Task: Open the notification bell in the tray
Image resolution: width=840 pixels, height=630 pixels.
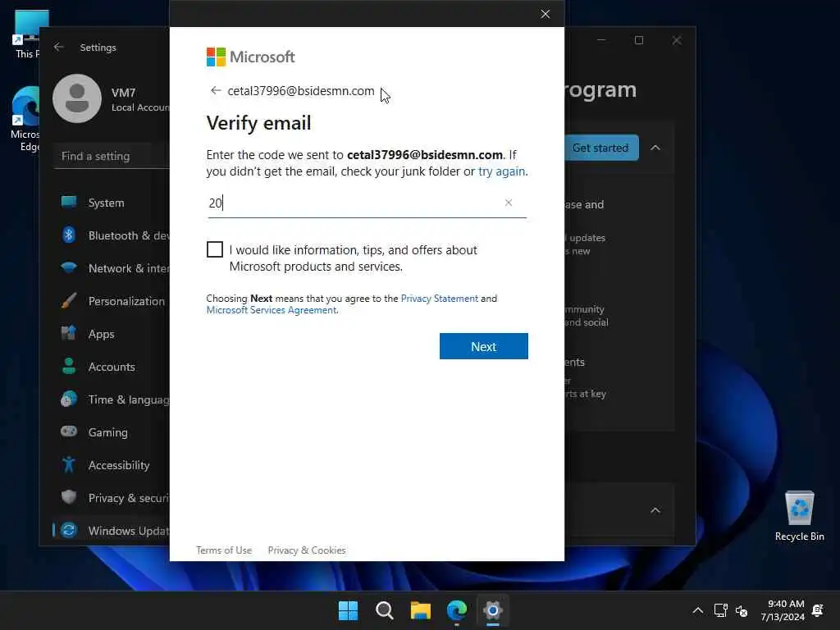Action: tap(818, 610)
